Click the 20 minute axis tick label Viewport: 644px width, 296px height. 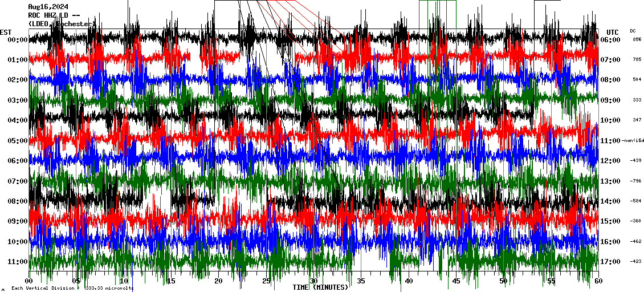point(219,281)
